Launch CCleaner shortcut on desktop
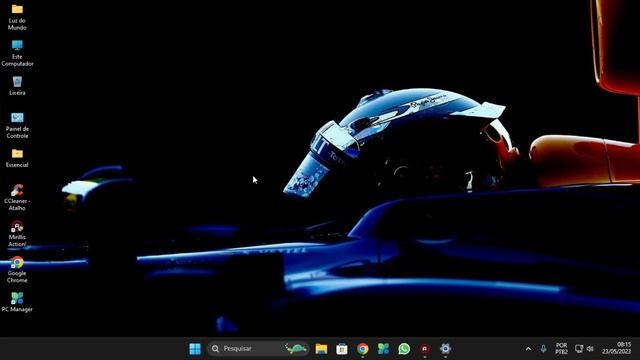Viewport: 640px width, 360px height. point(17,198)
